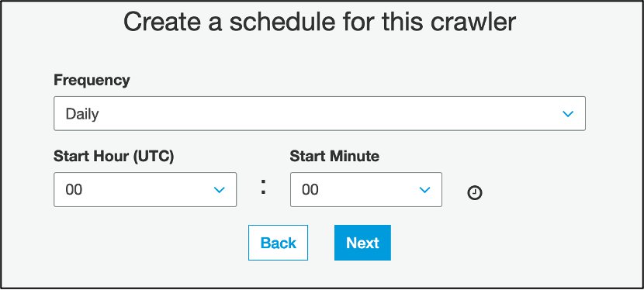Click the Start Minute label
644x290 pixels.
[334, 157]
